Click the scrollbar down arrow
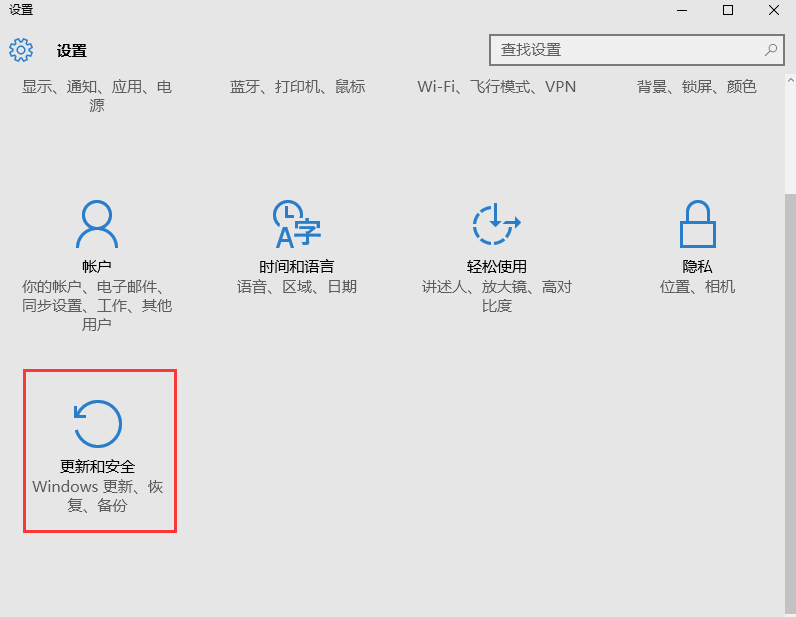 click(x=789, y=608)
